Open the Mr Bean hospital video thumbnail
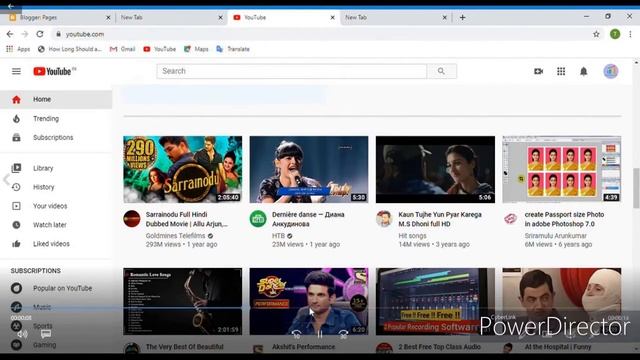The image size is (640, 360). tap(562, 302)
